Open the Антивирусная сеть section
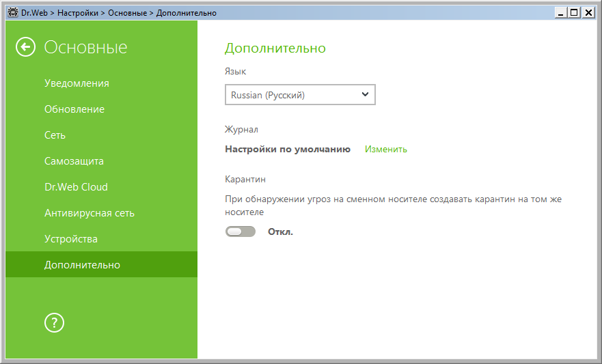 tap(90, 213)
